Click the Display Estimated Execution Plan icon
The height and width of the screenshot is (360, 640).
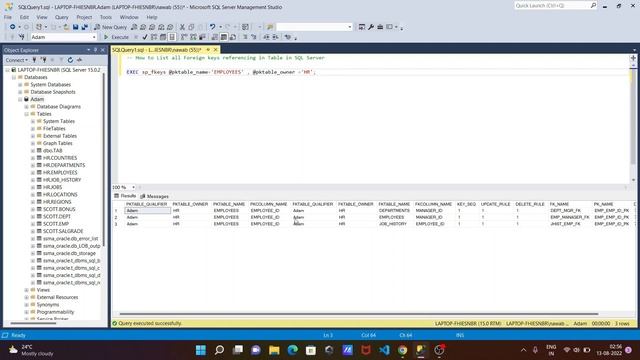tap(154, 37)
